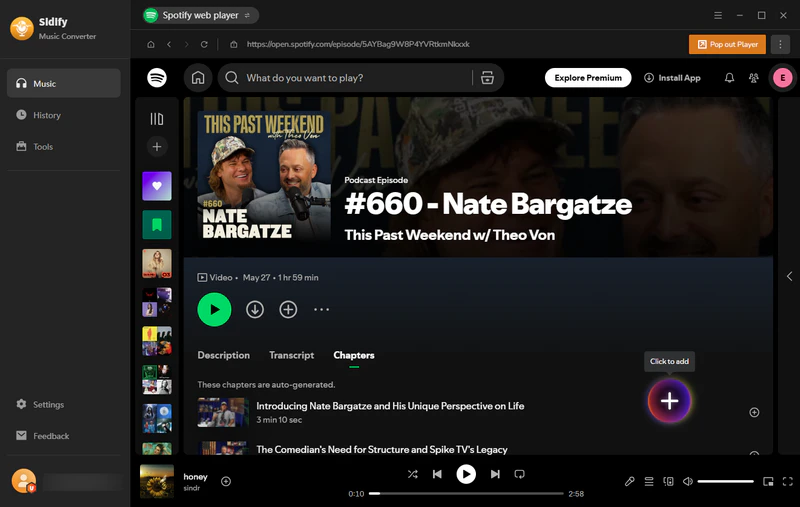This screenshot has height=507, width=800.
Task: Select the Chapters tab
Action: (354, 355)
